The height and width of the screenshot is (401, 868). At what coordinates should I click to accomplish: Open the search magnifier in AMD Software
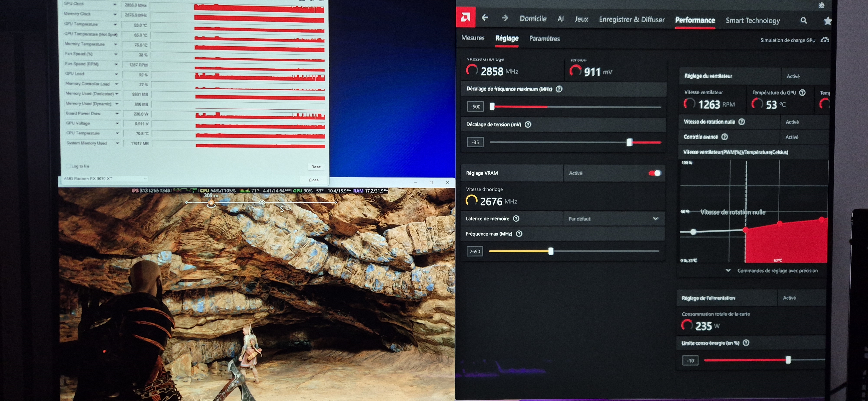[804, 21]
